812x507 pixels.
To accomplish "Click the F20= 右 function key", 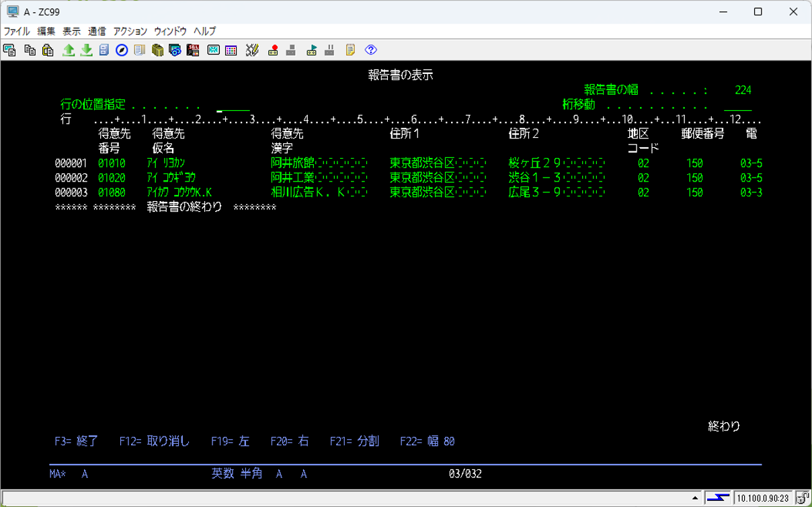I will (290, 441).
